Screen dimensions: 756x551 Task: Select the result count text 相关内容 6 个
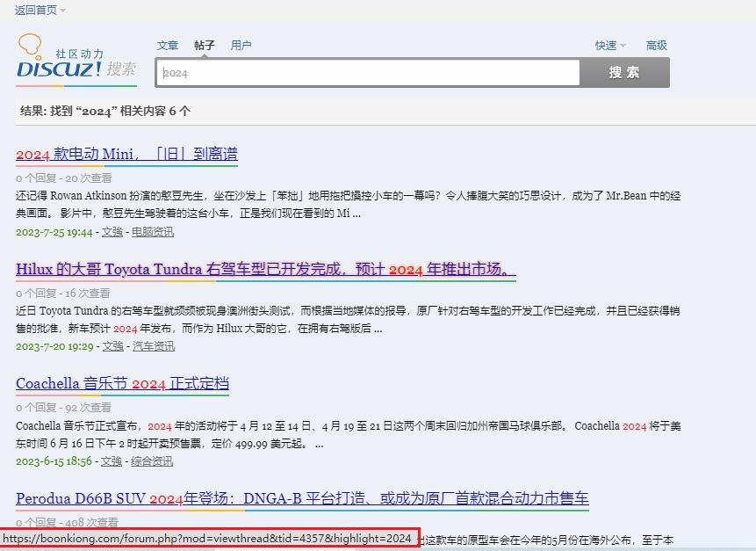[155, 111]
